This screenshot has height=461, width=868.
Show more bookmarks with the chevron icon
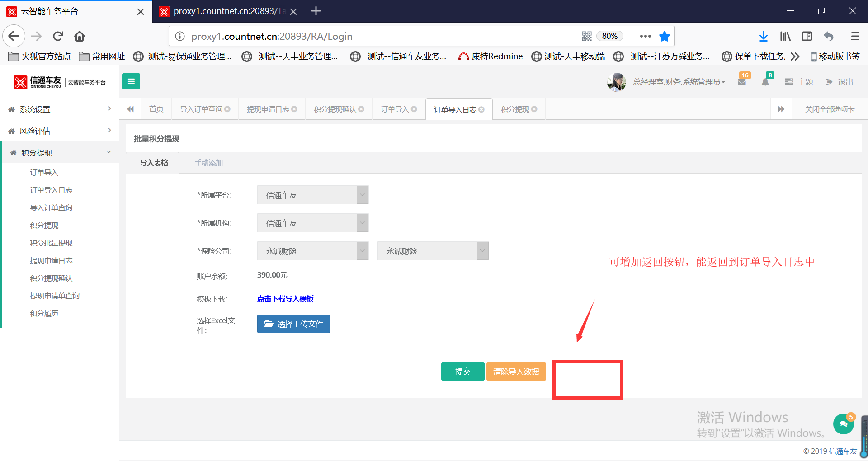[795, 56]
